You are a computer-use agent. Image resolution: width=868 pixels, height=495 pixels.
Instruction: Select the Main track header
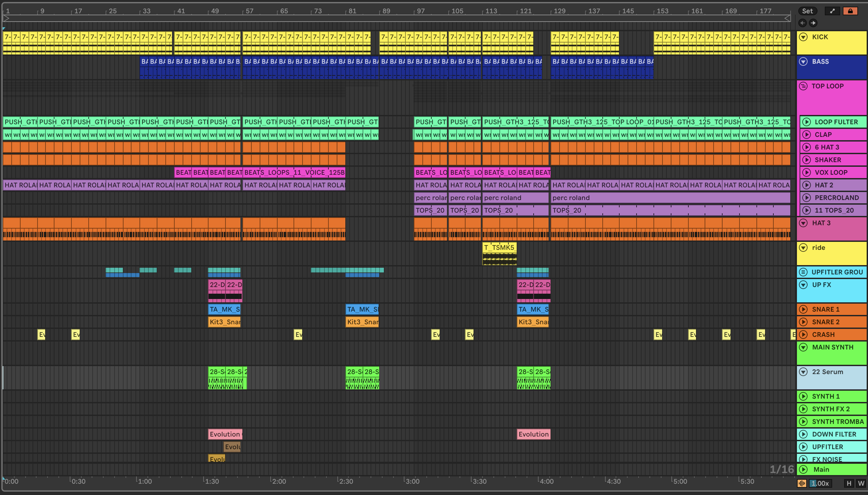[x=836, y=469]
